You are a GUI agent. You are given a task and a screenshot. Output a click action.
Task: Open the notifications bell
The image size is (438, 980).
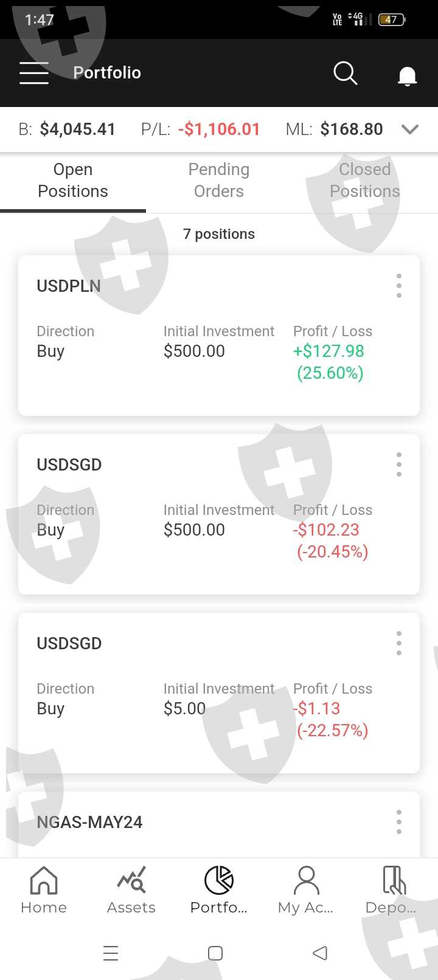pos(407,76)
